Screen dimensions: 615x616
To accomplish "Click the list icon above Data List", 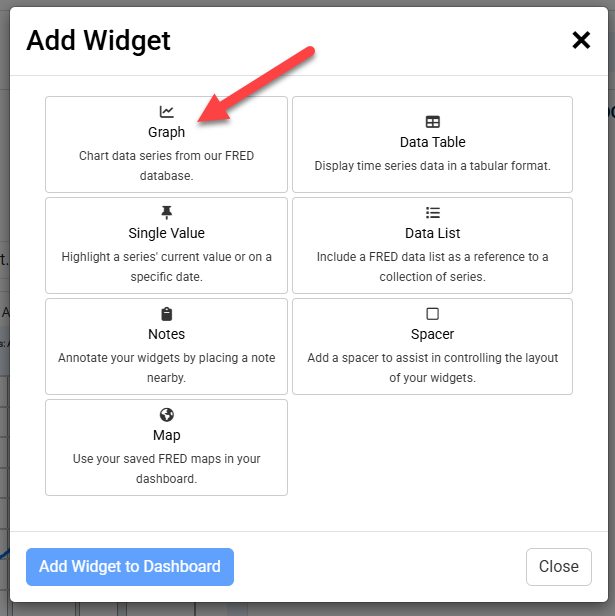I will [x=433, y=213].
